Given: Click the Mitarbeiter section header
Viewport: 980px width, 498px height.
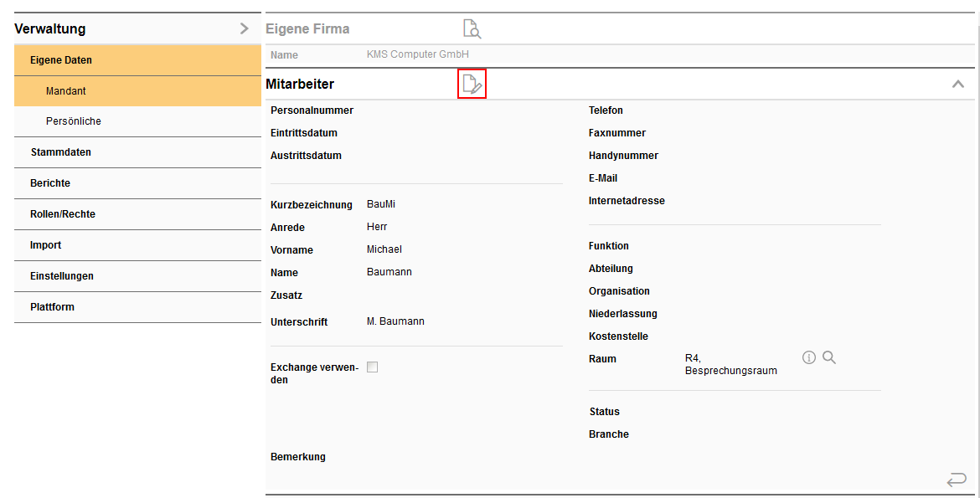Looking at the screenshot, I should pyautogui.click(x=300, y=84).
